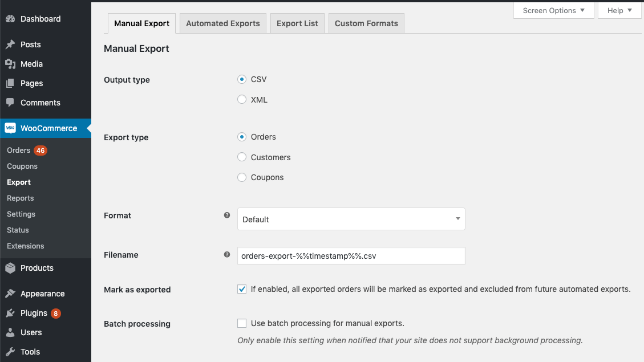Screen dimensions: 644x362
Task: Go to Orders in WooCommerce submenu
Action: point(19,151)
